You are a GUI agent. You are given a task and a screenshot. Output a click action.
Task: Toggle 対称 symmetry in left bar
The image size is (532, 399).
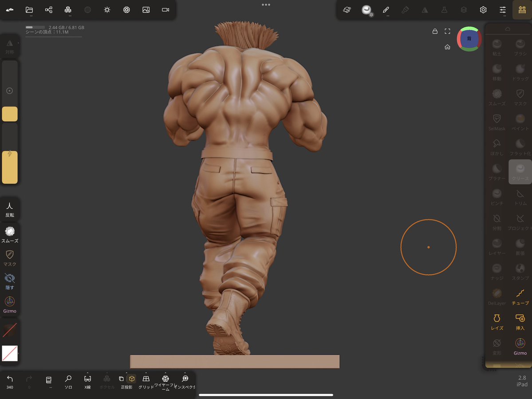tap(10, 47)
